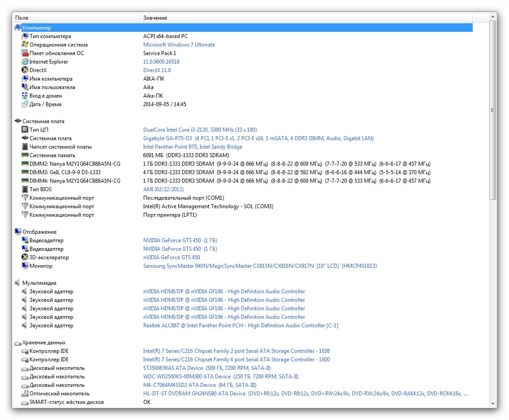Viewport: 509px width, 420px height.
Task: Click the Windows flag icon beside Операционная система
Action: coord(25,45)
